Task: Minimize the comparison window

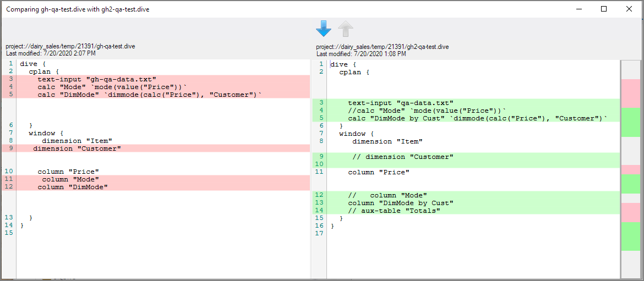Action: point(578,9)
